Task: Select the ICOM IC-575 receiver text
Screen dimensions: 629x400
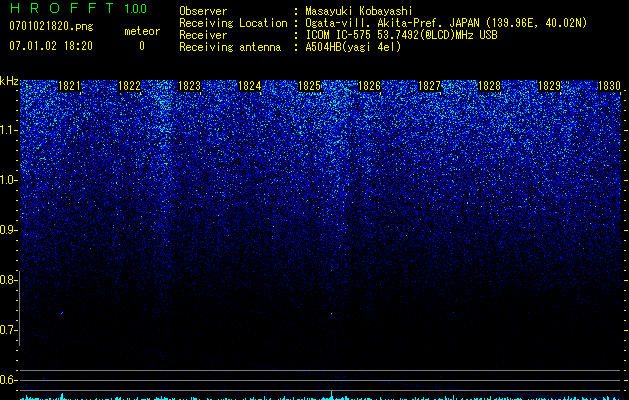Action: click(x=402, y=35)
